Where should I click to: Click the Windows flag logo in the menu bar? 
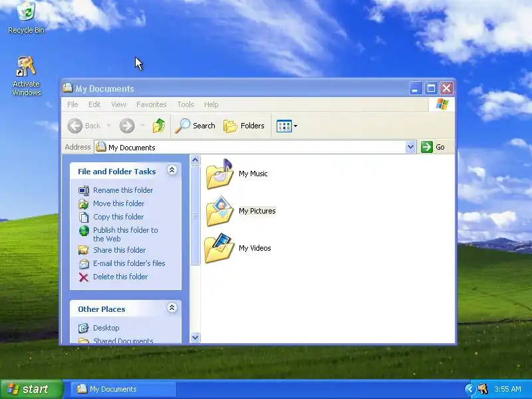[x=442, y=104]
